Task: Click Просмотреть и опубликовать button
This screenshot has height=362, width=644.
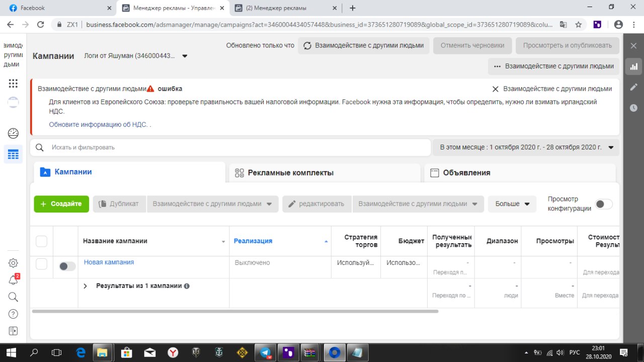Action: pyautogui.click(x=568, y=45)
